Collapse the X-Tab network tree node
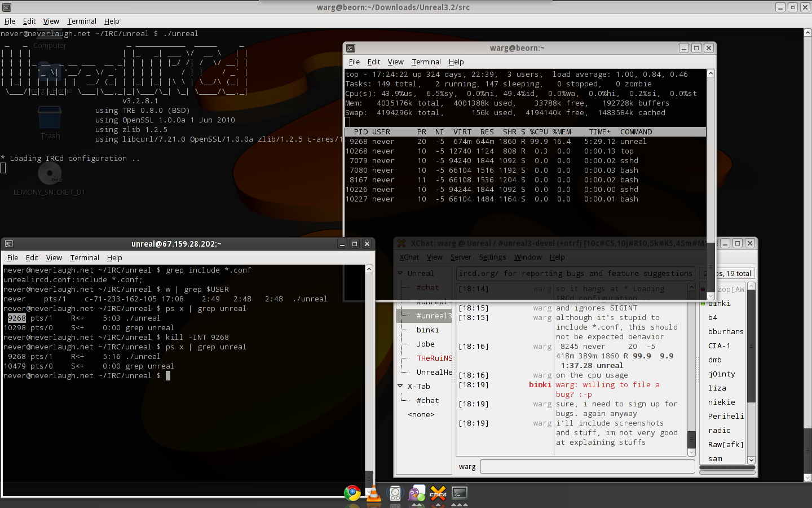The image size is (812, 508). [400, 386]
